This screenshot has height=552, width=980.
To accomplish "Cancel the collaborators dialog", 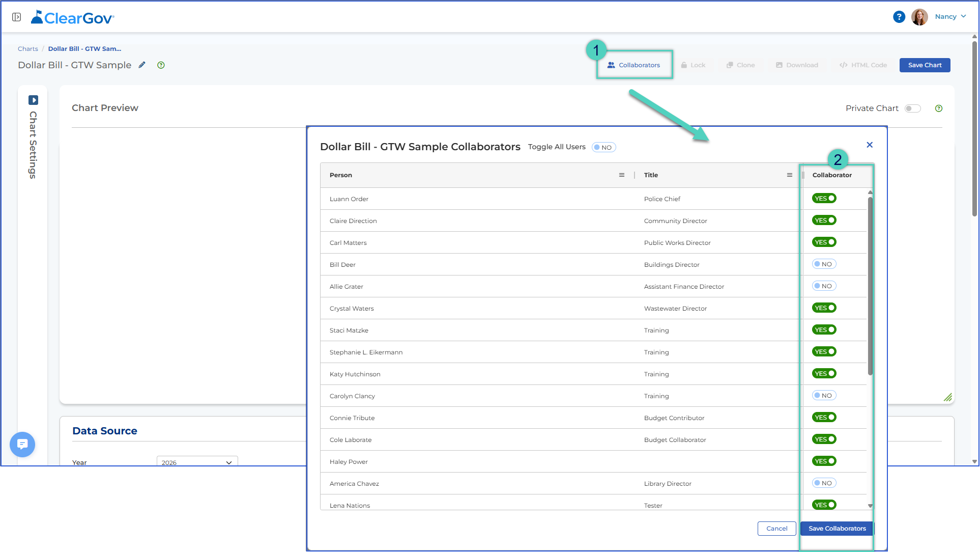I will click(x=776, y=529).
